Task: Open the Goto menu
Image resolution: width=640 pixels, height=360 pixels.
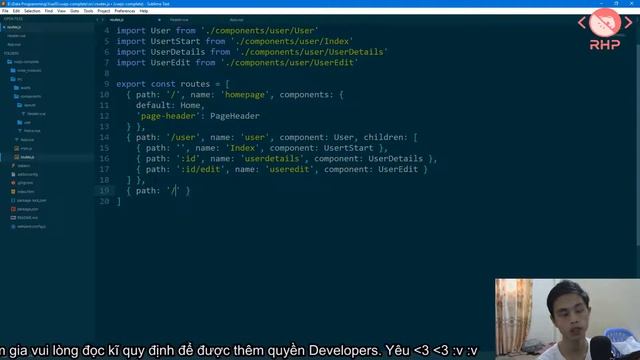Action: [x=74, y=11]
